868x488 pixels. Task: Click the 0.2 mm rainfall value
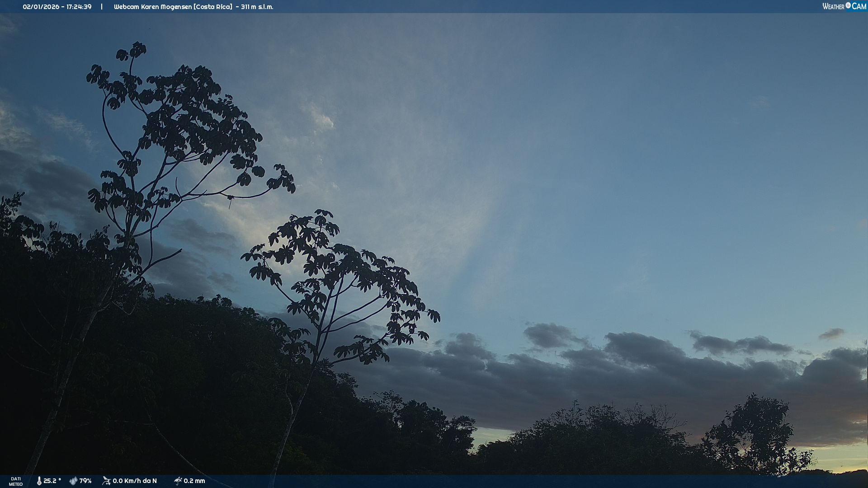[x=194, y=481]
